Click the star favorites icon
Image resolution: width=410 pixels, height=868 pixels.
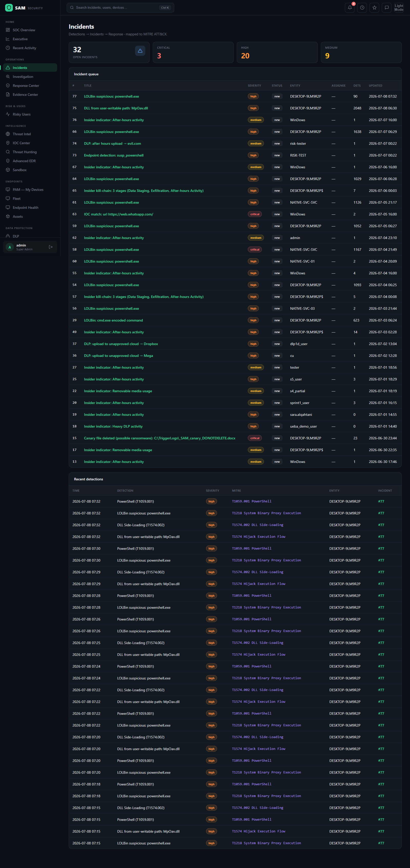click(374, 7)
